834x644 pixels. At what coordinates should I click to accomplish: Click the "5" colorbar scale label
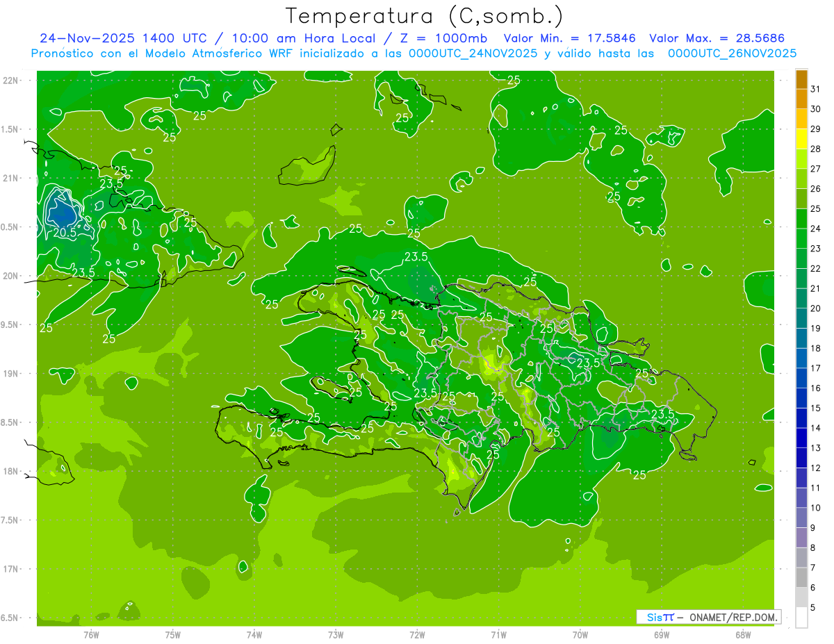point(813,608)
